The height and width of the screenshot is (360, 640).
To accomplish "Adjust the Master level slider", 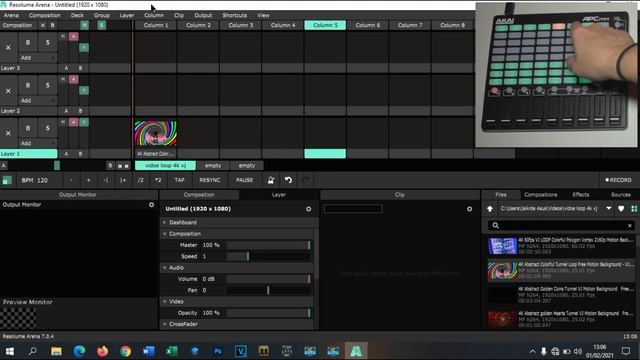I will point(269,245).
